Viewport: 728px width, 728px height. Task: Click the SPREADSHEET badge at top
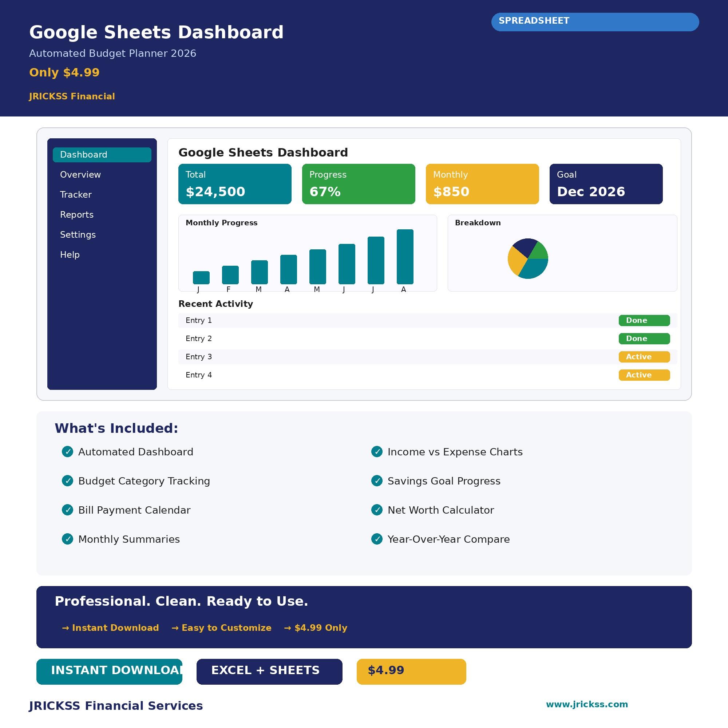tap(595, 22)
